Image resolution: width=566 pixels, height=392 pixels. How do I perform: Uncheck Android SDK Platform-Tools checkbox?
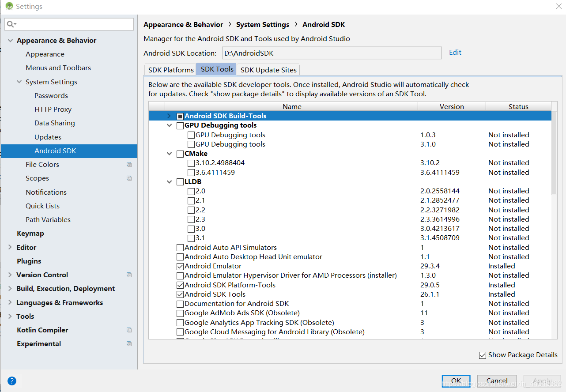tap(180, 285)
